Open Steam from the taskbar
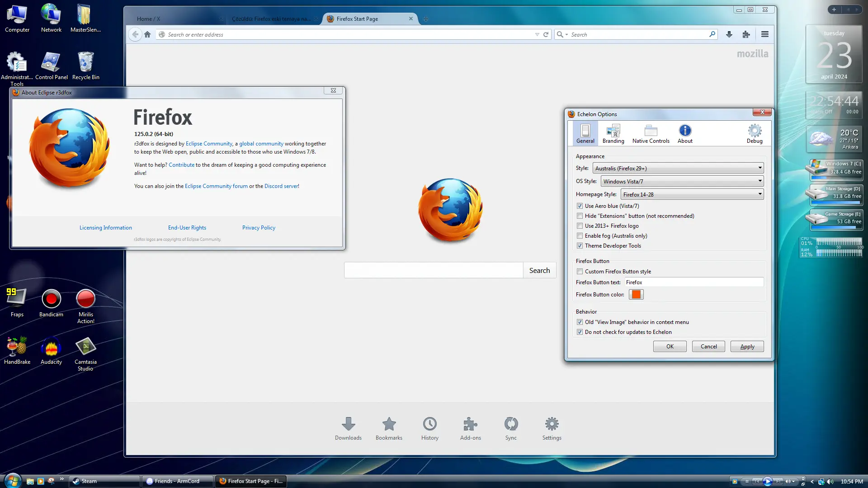Screen dimensions: 868x488 coord(104,481)
